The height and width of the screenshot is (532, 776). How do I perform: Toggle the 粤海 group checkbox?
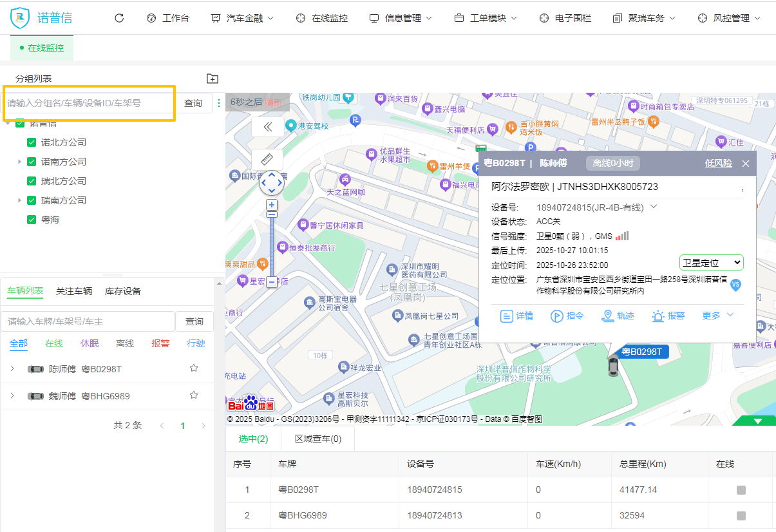coord(31,220)
